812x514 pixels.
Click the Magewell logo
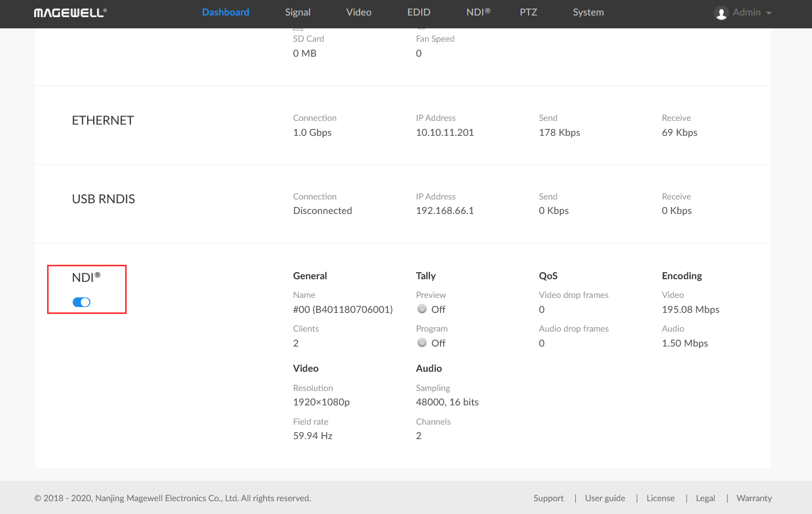(70, 13)
